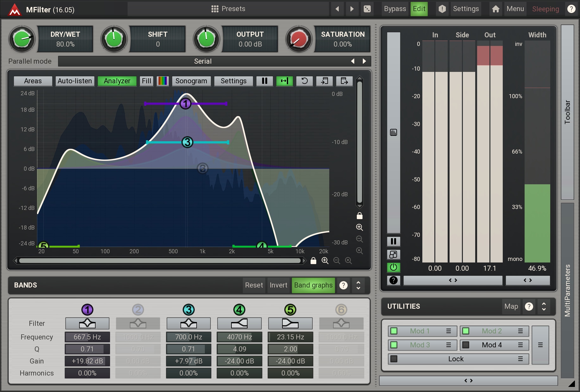Viewport: 580px width, 392px height.
Task: Click the Shift knob
Action: pos(114,39)
